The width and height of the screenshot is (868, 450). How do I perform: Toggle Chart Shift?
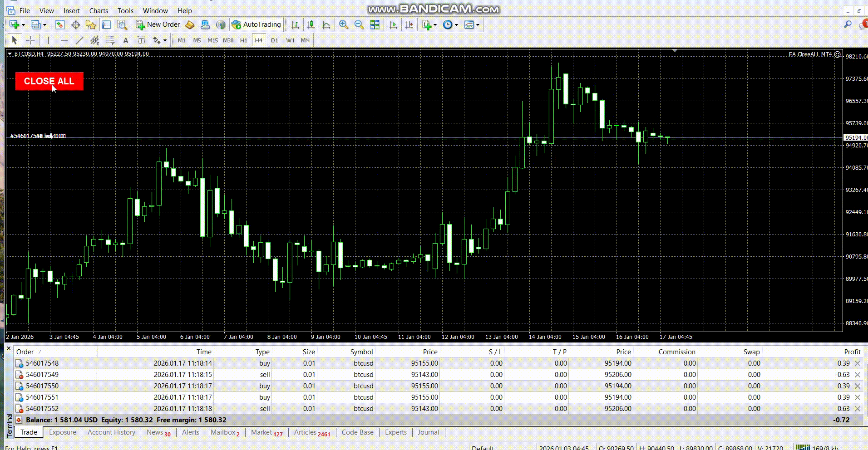pyautogui.click(x=409, y=24)
